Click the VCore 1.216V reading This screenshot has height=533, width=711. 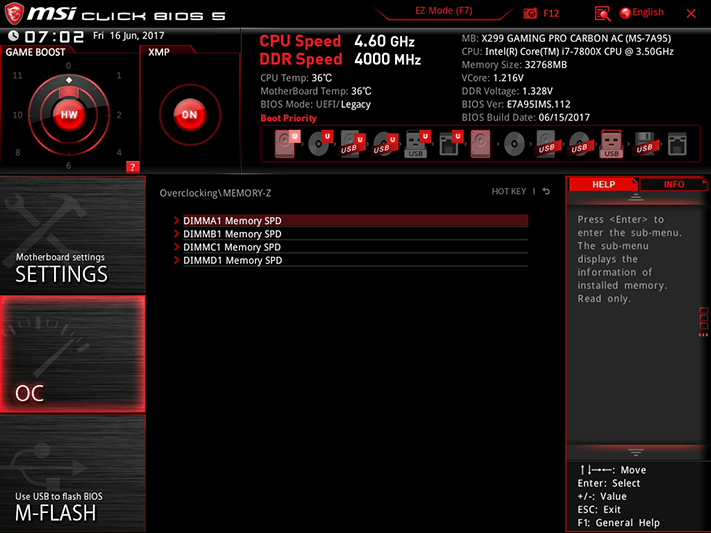492,78
